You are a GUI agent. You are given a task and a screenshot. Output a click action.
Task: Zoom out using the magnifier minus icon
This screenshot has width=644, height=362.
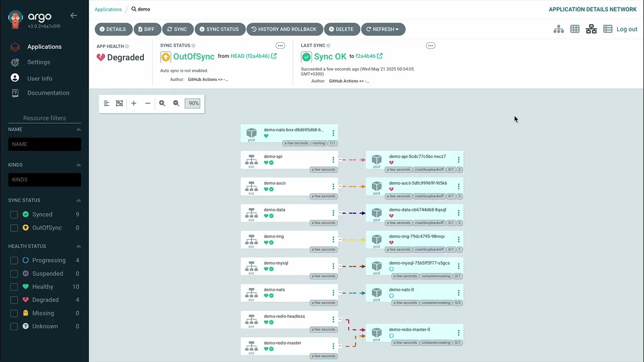click(x=176, y=103)
